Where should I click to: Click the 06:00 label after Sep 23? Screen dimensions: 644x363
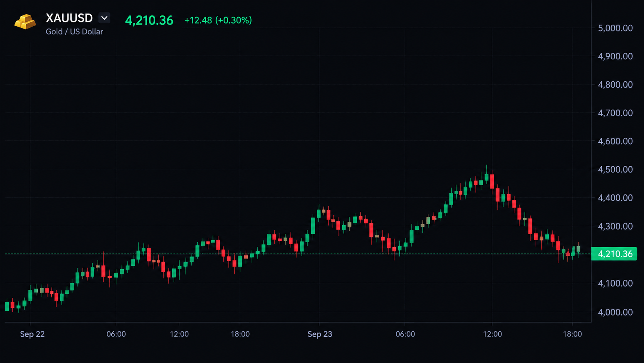[405, 334]
